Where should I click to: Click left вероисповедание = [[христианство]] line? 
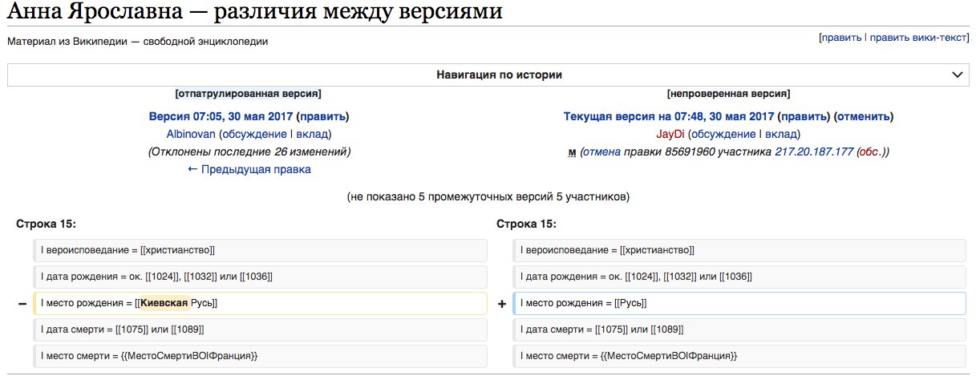[x=260, y=250]
